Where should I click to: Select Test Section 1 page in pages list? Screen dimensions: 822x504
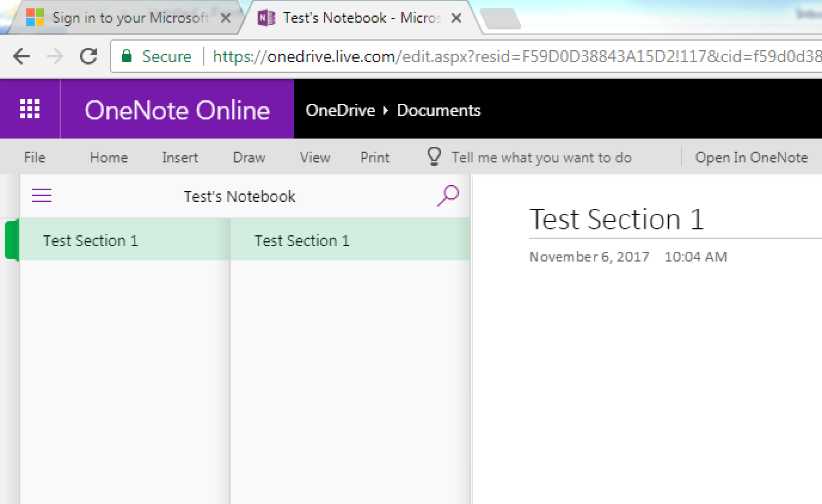tap(350, 240)
